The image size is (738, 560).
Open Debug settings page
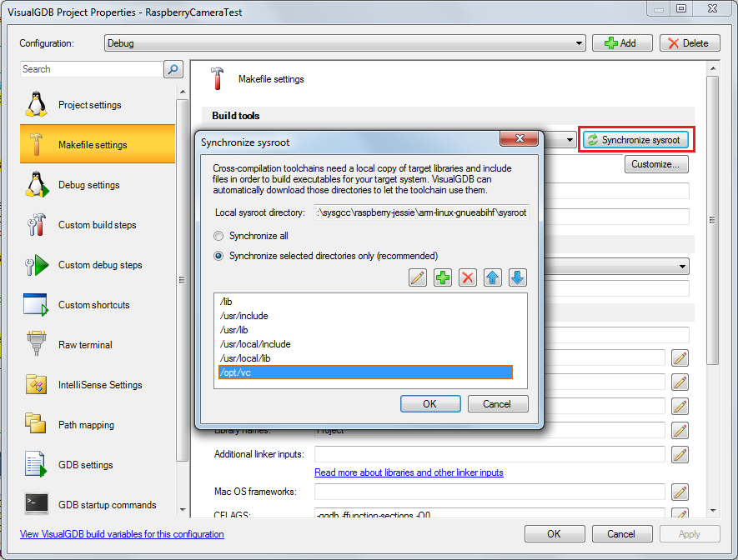point(98,184)
